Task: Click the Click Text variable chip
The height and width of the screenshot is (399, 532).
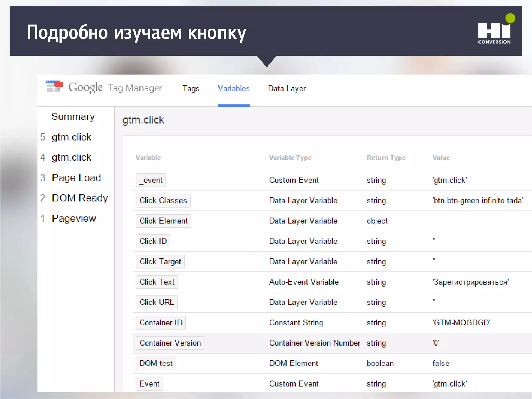Action: (157, 282)
